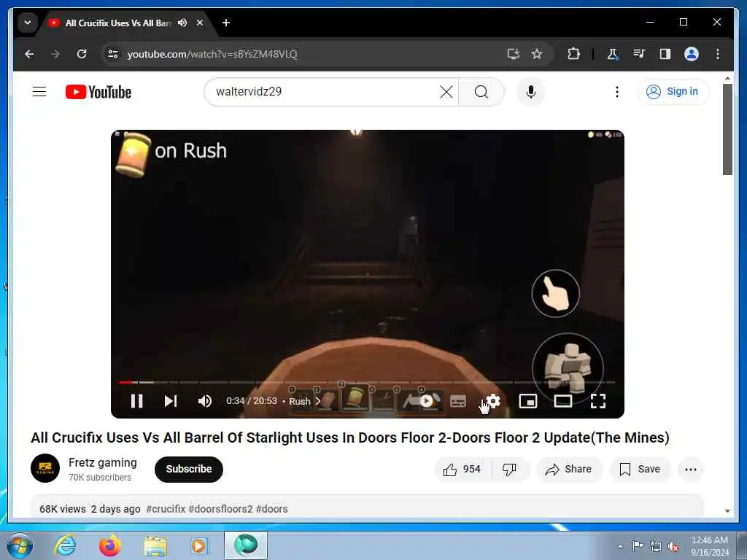747x560 pixels.
Task: Select the All Crucifix Uses tab
Action: (117, 23)
